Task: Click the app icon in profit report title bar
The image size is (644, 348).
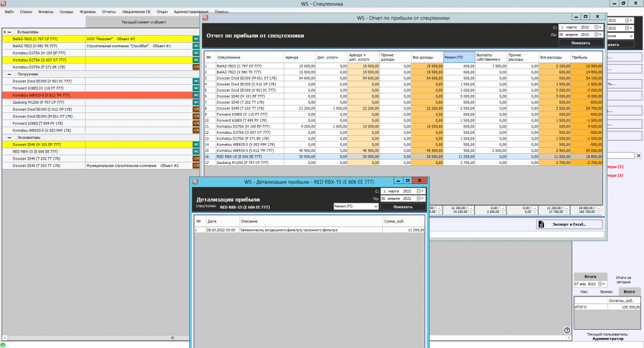Action: click(206, 18)
